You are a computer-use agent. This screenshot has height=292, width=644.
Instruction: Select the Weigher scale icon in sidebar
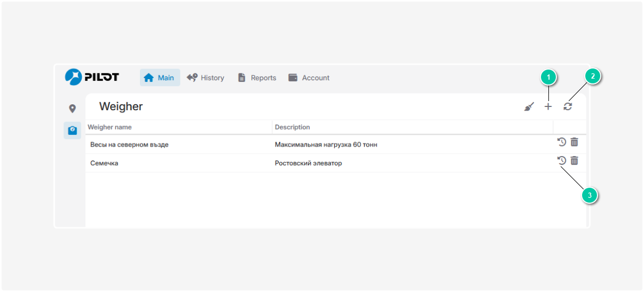click(73, 130)
